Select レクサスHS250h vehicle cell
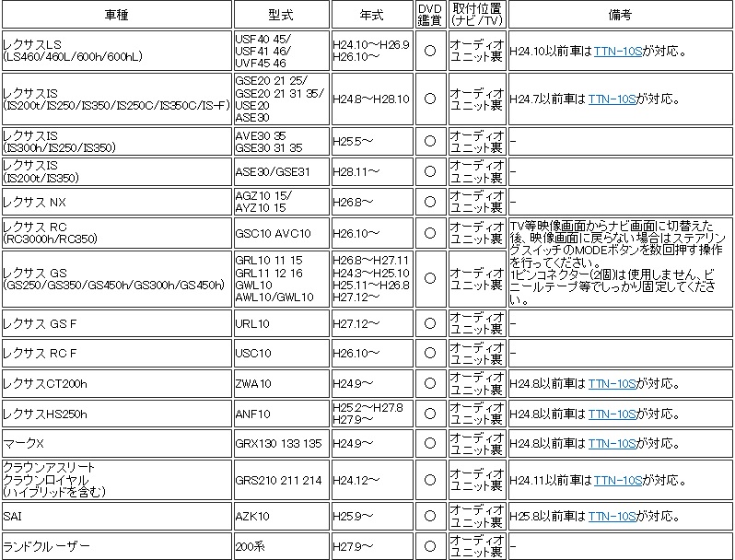The width and height of the screenshot is (735, 560). tap(117, 414)
